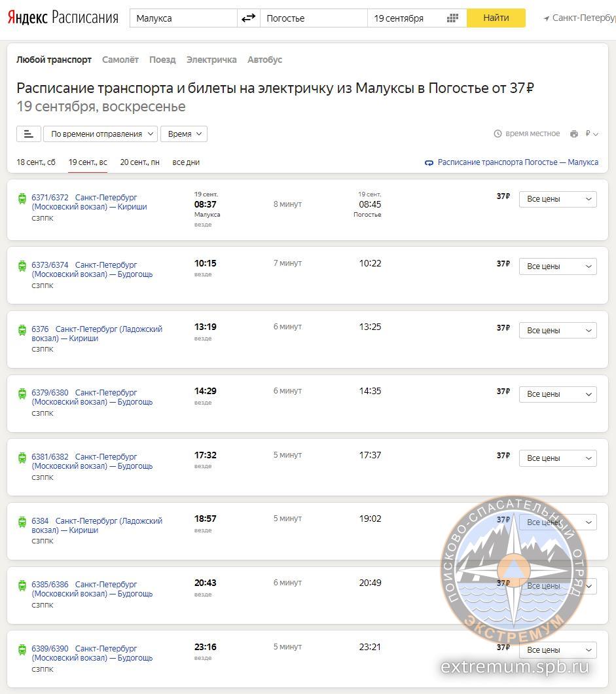
Task: Click train icon for route 6389/6390
Action: click(22, 650)
